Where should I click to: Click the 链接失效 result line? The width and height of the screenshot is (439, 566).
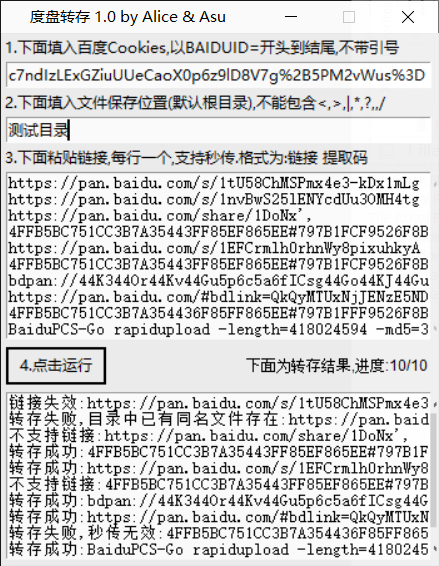(x=218, y=402)
